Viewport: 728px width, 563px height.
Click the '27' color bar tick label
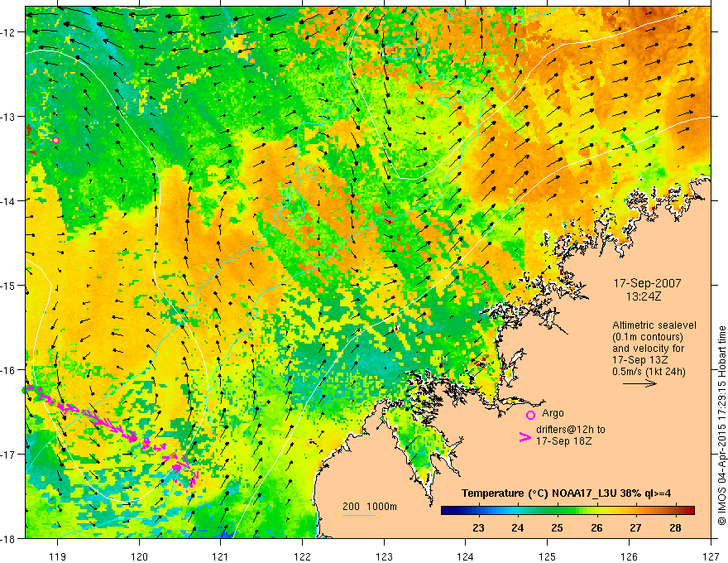[x=635, y=527]
